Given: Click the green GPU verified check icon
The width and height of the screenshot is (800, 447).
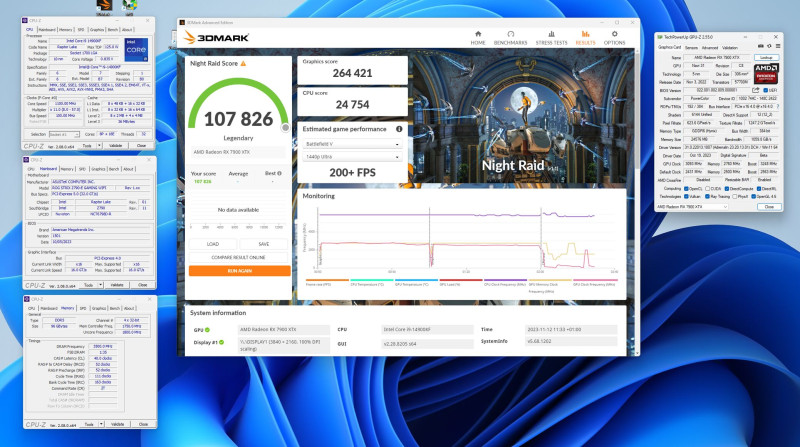Looking at the screenshot, I should (x=208, y=330).
